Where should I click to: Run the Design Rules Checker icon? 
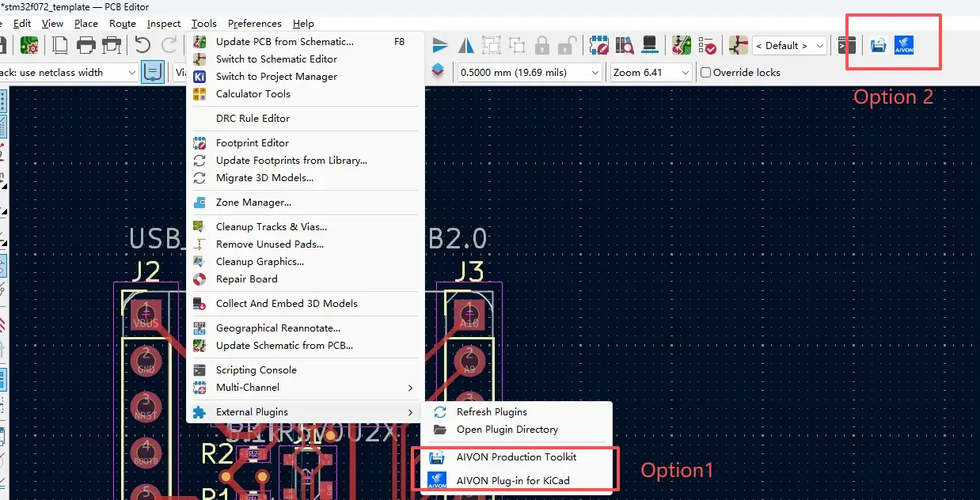(x=707, y=45)
